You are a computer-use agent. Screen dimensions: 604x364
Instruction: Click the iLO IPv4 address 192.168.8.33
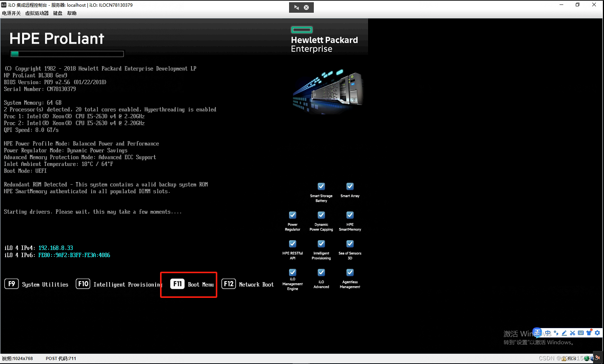coord(56,248)
